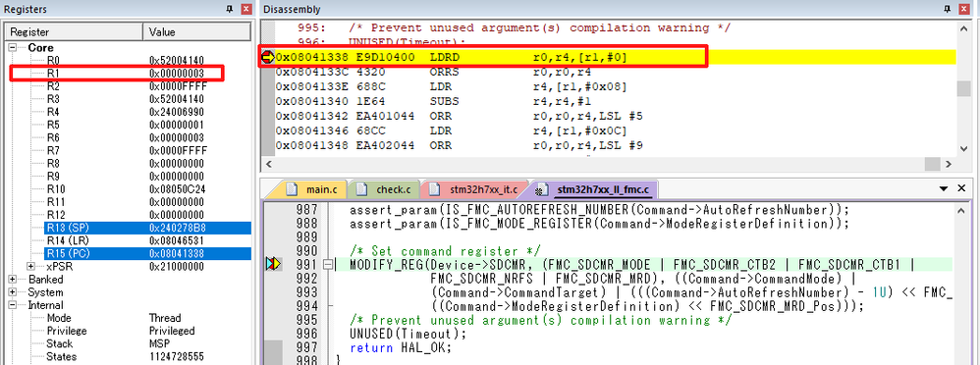Image resolution: width=980 pixels, height=365 pixels.
Task: Click the breakpoint marker at 0x08041338
Action: coord(267,58)
